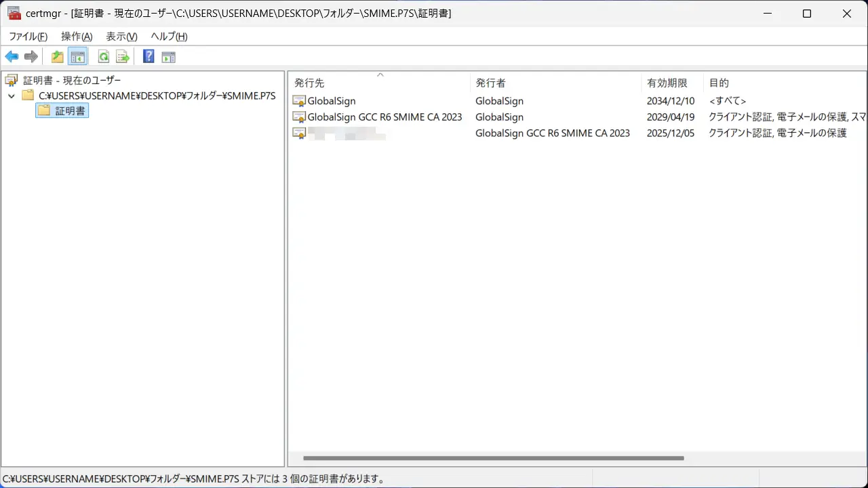
Task: Select the GlobalSign certificate in 発行先 column
Action: 332,101
